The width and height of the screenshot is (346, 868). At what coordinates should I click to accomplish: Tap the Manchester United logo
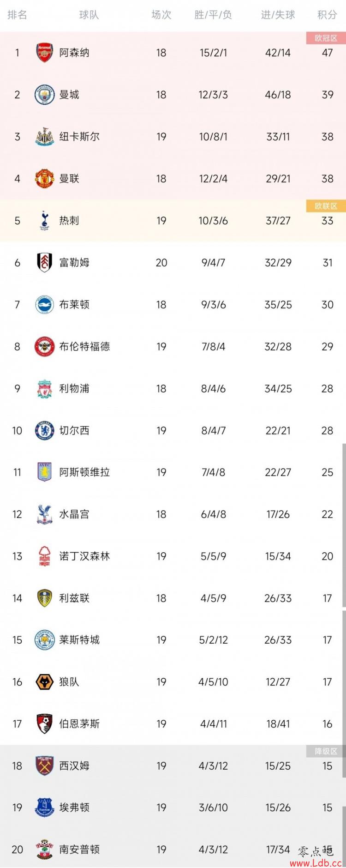(45, 179)
